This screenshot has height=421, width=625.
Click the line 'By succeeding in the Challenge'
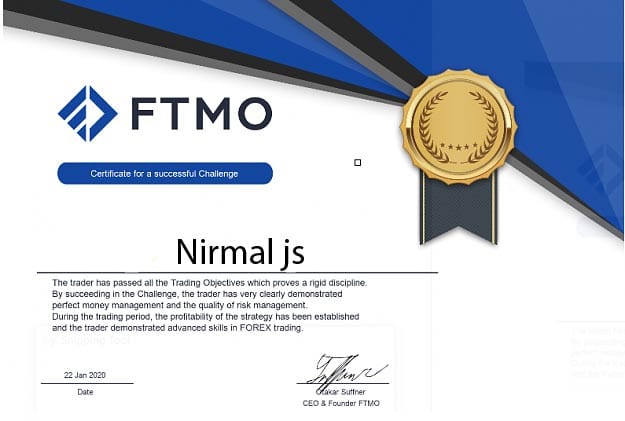[x=197, y=294]
